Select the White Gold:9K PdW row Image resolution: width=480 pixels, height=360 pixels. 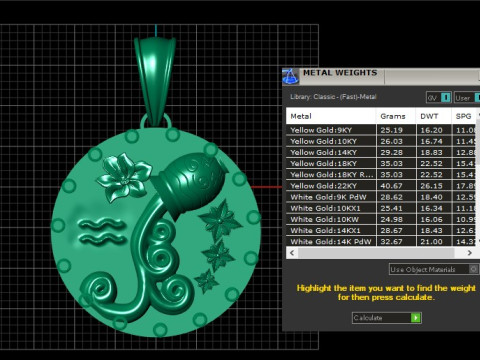(381, 197)
